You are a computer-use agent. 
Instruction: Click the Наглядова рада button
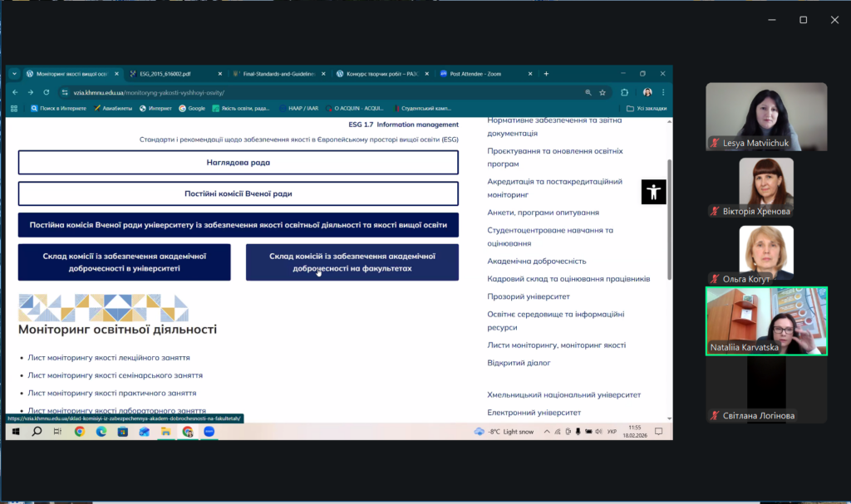(238, 163)
